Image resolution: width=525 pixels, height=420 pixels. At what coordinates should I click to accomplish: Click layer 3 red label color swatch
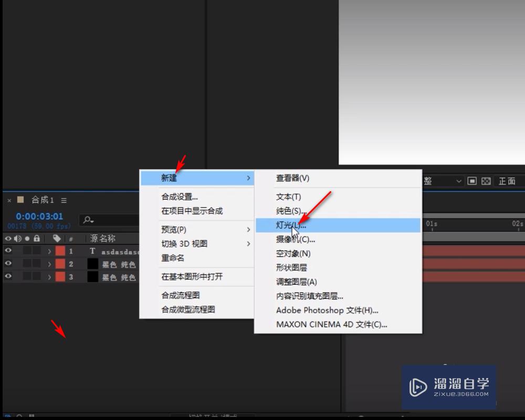click(60, 277)
